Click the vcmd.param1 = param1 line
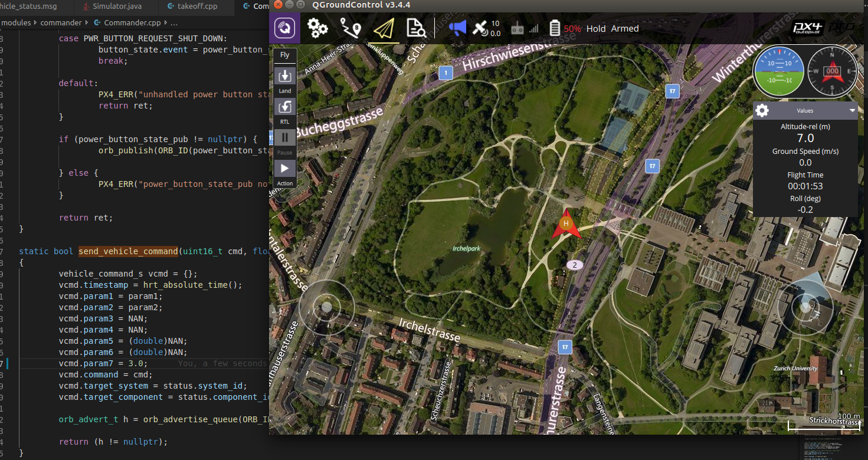The width and height of the screenshot is (868, 460). [x=110, y=296]
